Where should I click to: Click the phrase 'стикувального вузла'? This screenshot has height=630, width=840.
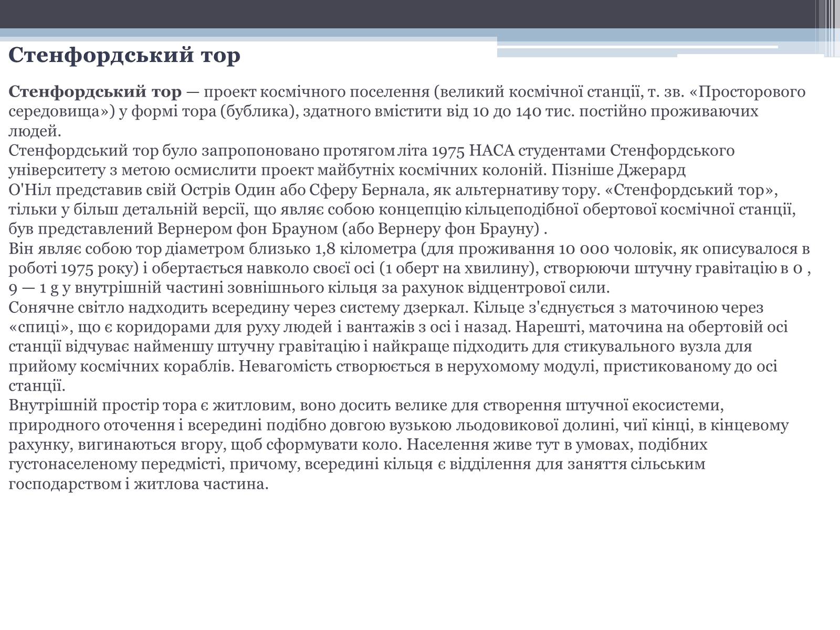coord(640,346)
